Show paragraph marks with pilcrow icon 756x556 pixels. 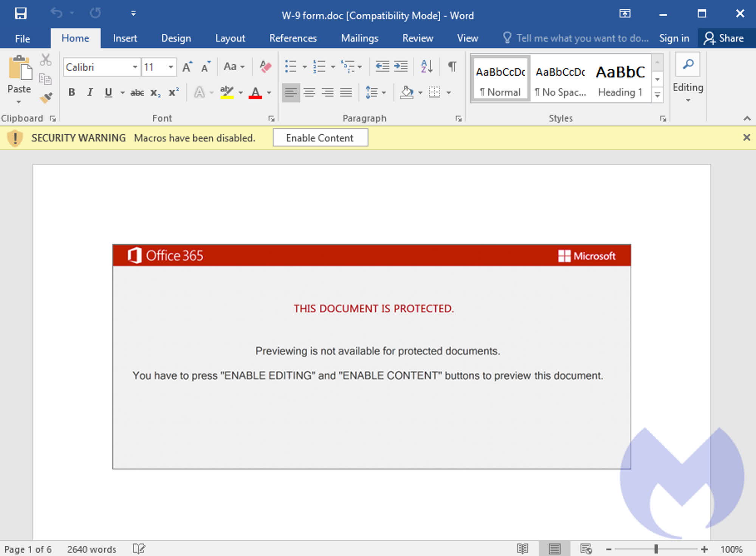point(452,67)
